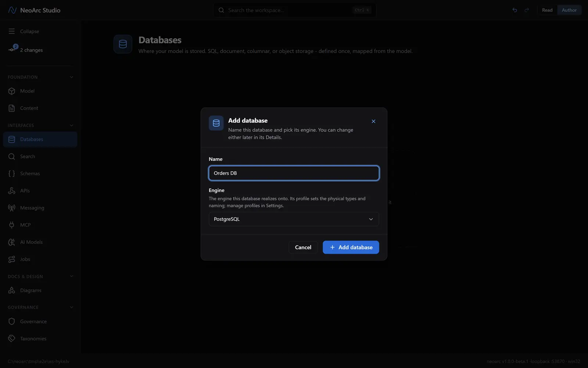Image resolution: width=588 pixels, height=368 pixels.
Task: Click the Model cube icon
Action: [x=12, y=91]
